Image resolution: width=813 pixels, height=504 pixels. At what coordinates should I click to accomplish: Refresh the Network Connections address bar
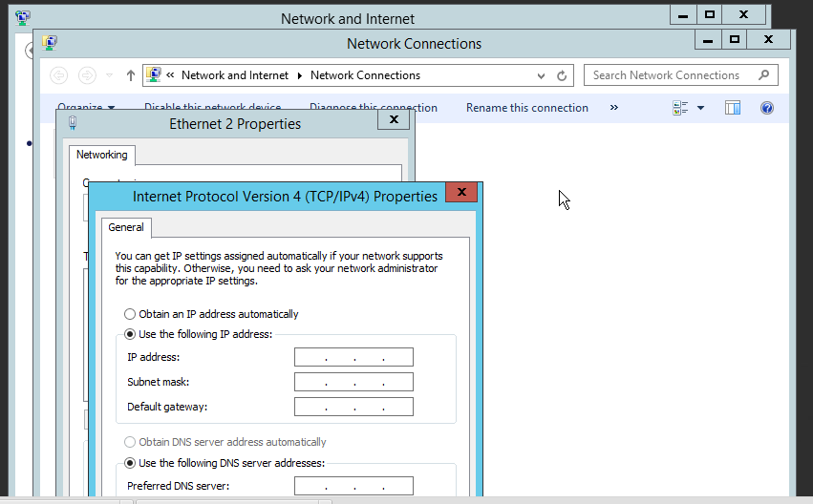click(x=562, y=75)
